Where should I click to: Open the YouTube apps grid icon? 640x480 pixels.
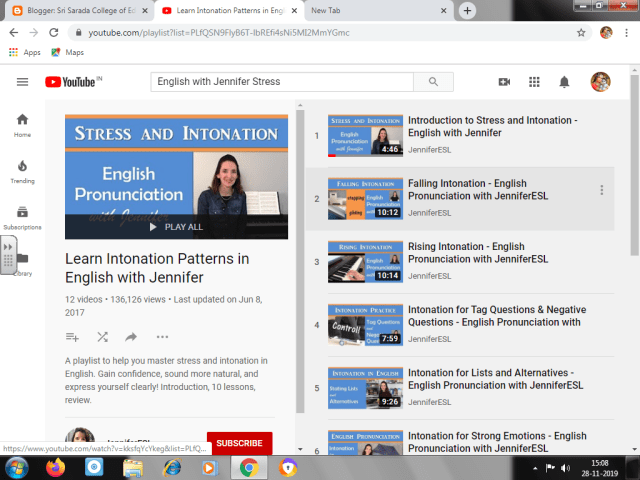coord(534,81)
